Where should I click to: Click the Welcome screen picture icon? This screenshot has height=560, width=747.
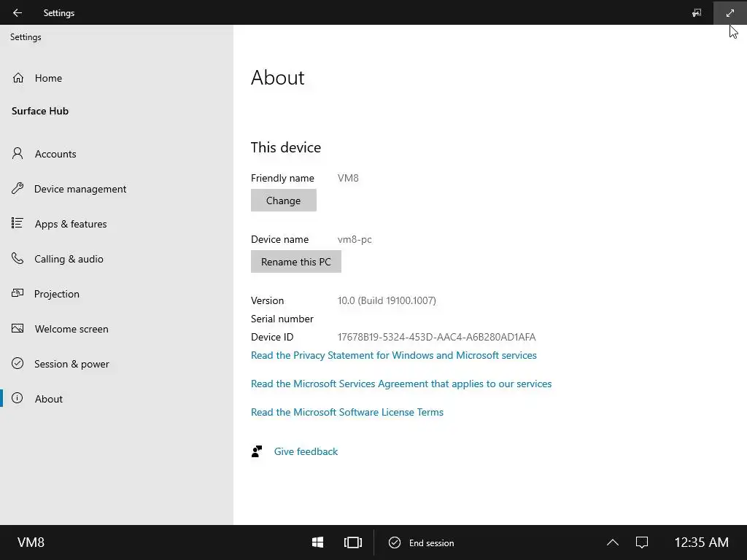tap(18, 329)
